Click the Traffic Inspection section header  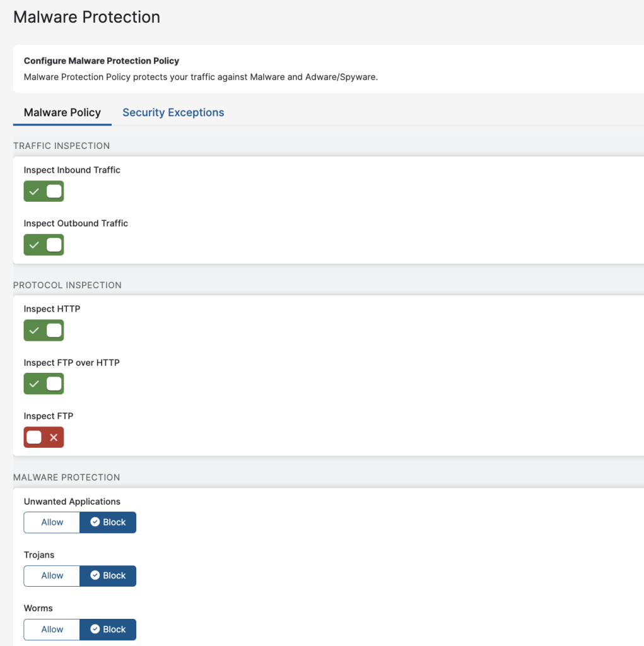pos(61,146)
